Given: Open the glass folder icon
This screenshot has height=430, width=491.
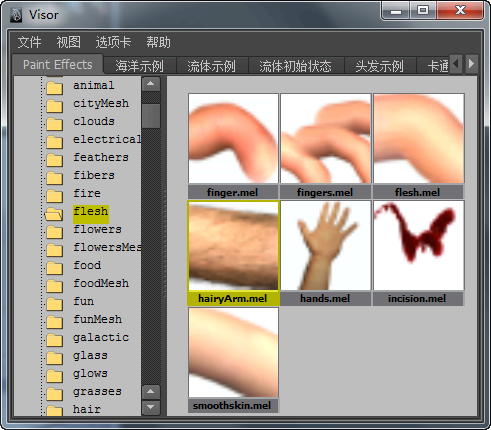Looking at the screenshot, I should [x=55, y=357].
